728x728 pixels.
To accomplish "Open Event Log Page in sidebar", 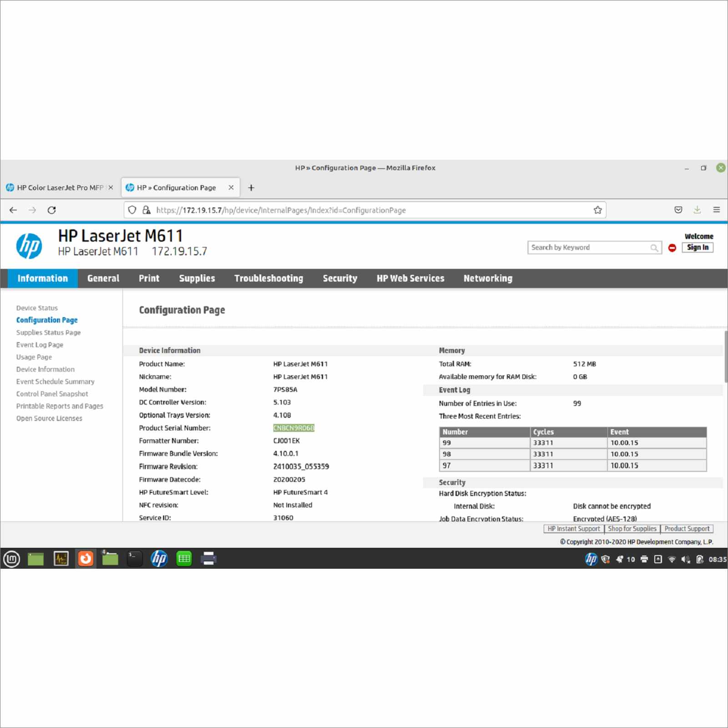I will pos(40,345).
